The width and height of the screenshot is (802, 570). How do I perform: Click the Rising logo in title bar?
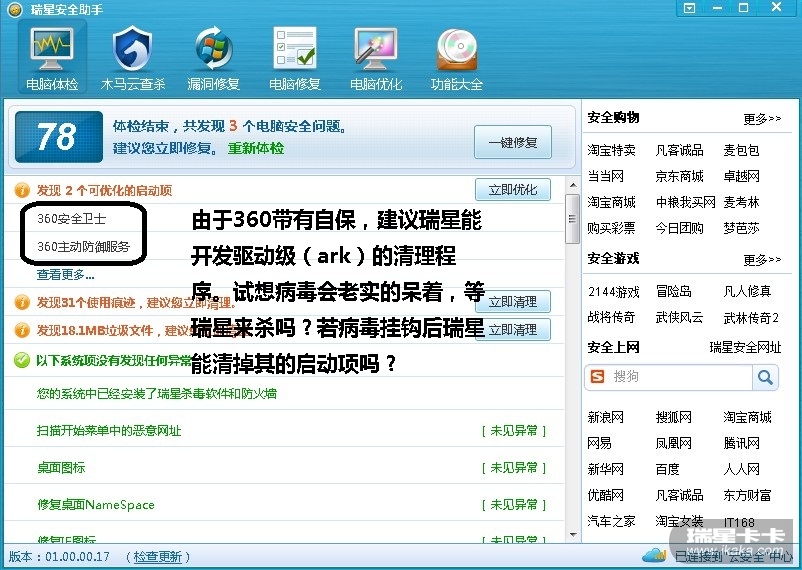click(x=15, y=9)
